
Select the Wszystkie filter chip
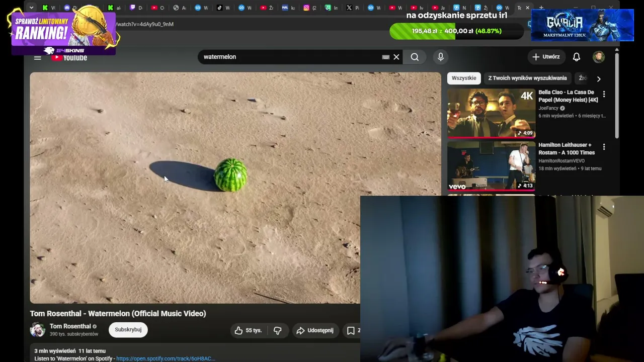click(464, 78)
